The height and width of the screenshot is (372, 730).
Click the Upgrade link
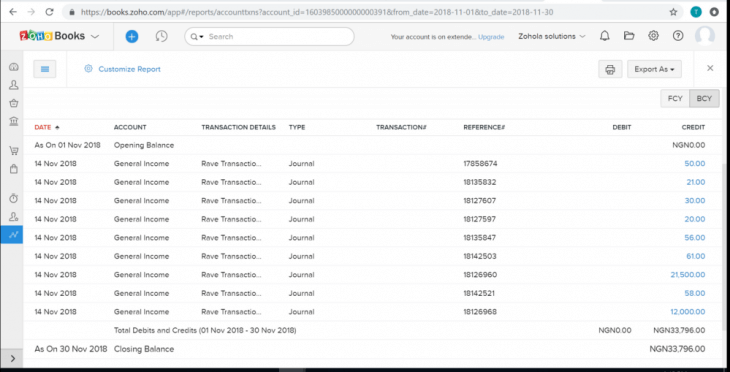click(491, 37)
